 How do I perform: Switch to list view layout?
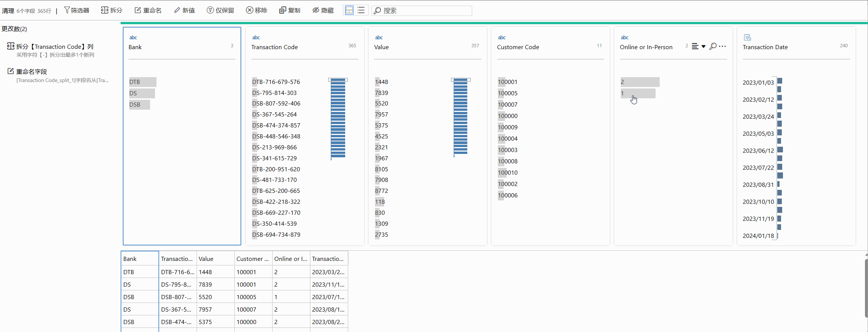361,10
